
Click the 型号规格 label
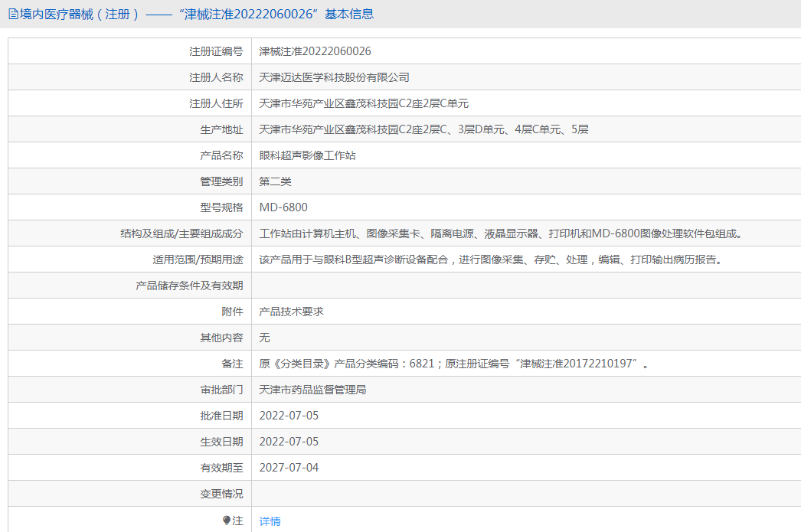click(221, 207)
